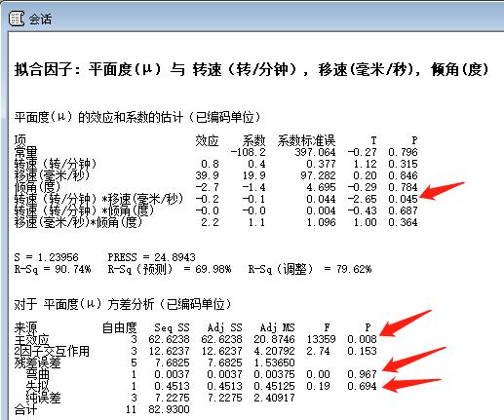Click the 主效应 row in variance analysis
Viewport: 504px width, 420px height.
tap(196, 339)
